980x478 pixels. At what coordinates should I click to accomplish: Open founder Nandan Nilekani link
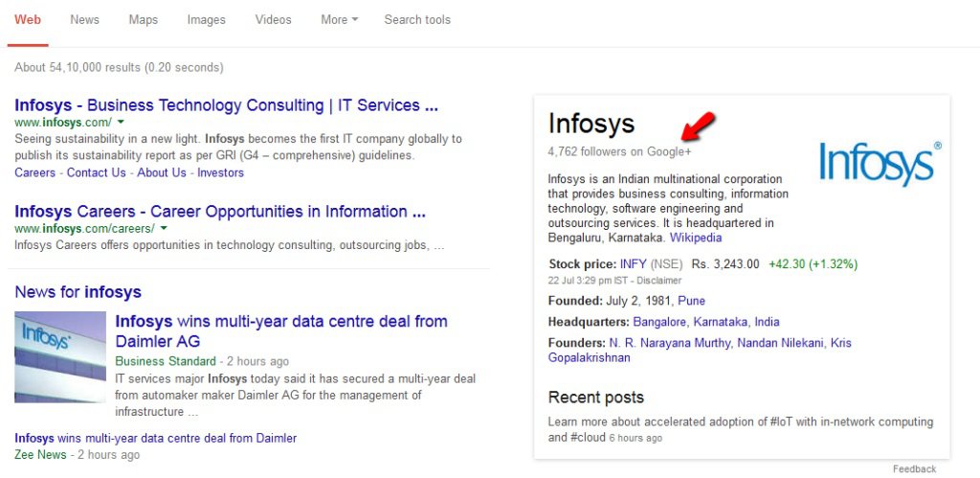point(781,343)
